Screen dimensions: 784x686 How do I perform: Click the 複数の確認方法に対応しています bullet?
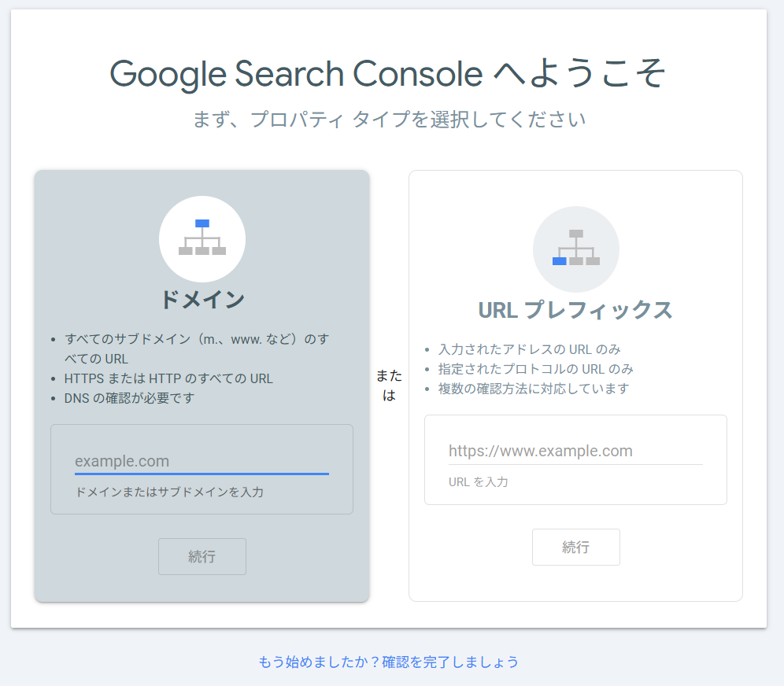(x=534, y=389)
